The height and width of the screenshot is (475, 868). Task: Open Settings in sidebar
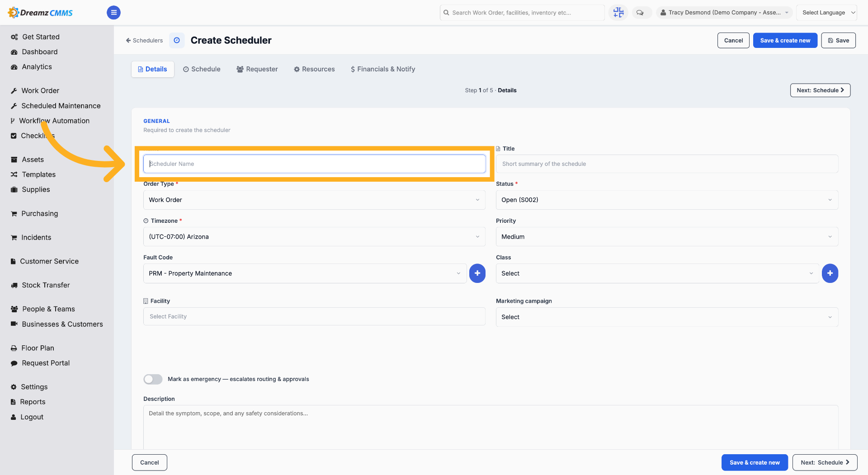pos(29,387)
